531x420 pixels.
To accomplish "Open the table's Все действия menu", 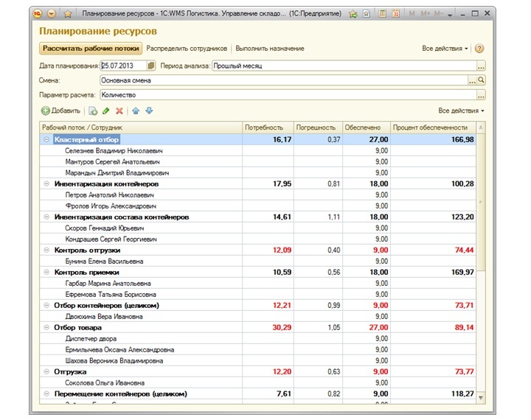I will click(x=461, y=111).
